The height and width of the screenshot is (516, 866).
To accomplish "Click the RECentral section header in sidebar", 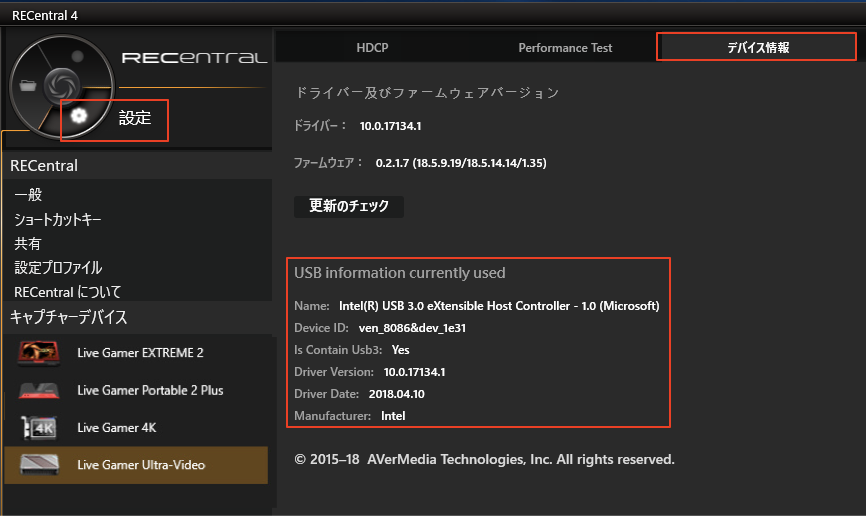I will tap(44, 166).
